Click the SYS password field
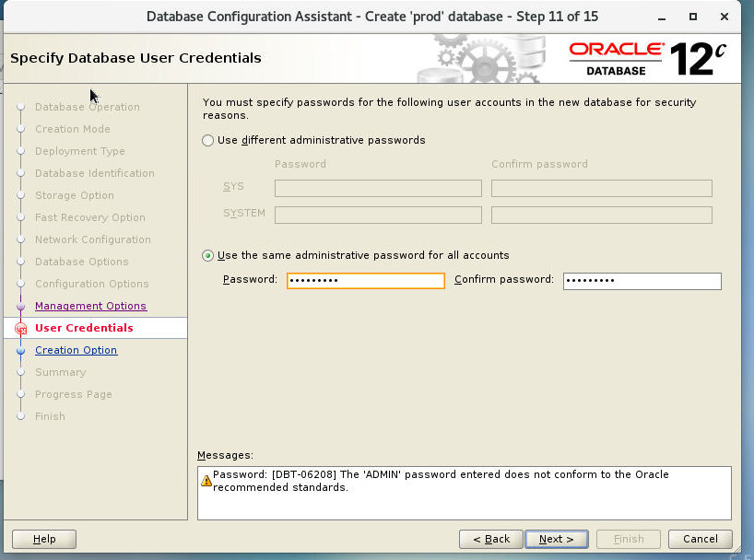The image size is (754, 560). [x=378, y=188]
